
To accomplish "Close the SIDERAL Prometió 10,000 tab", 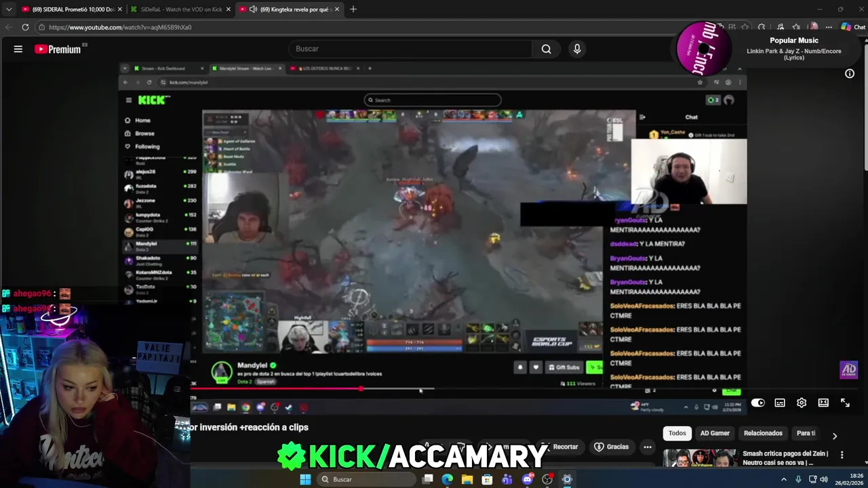I will click(119, 9).
